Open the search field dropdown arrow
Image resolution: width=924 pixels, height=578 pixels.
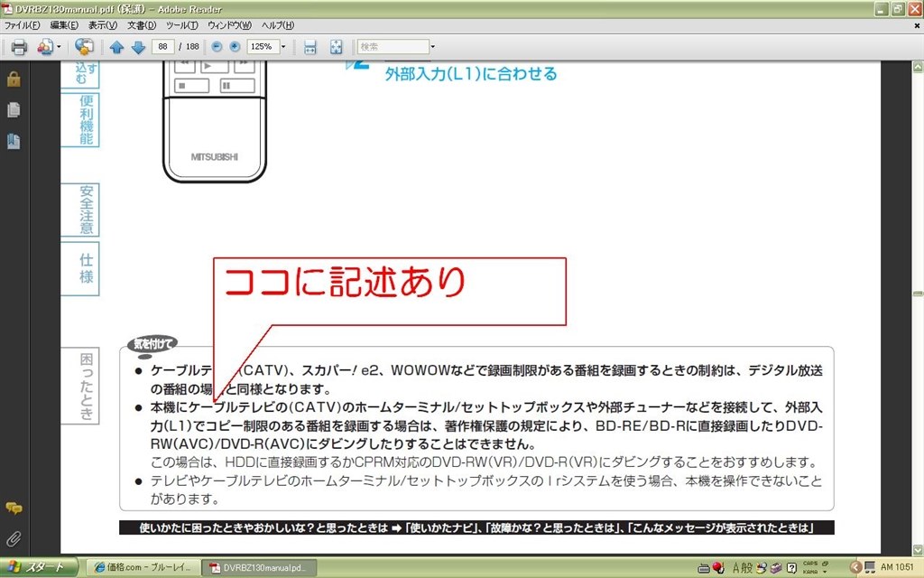[x=431, y=46]
